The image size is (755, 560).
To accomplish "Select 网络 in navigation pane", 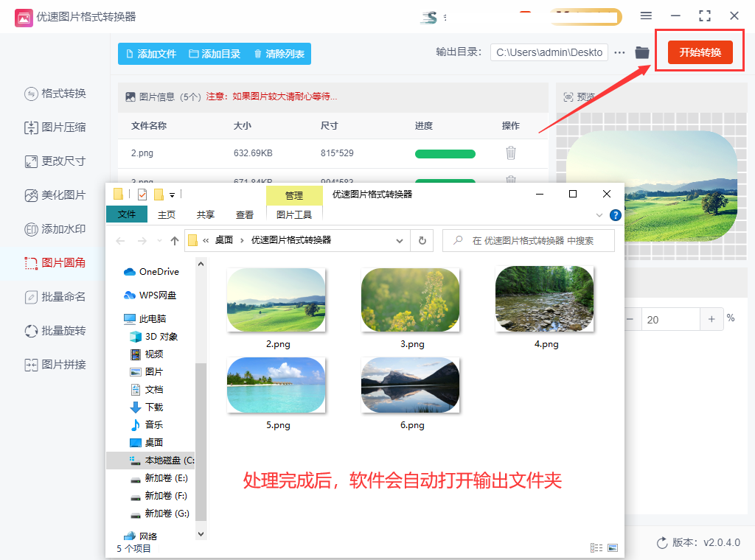I will (x=141, y=536).
